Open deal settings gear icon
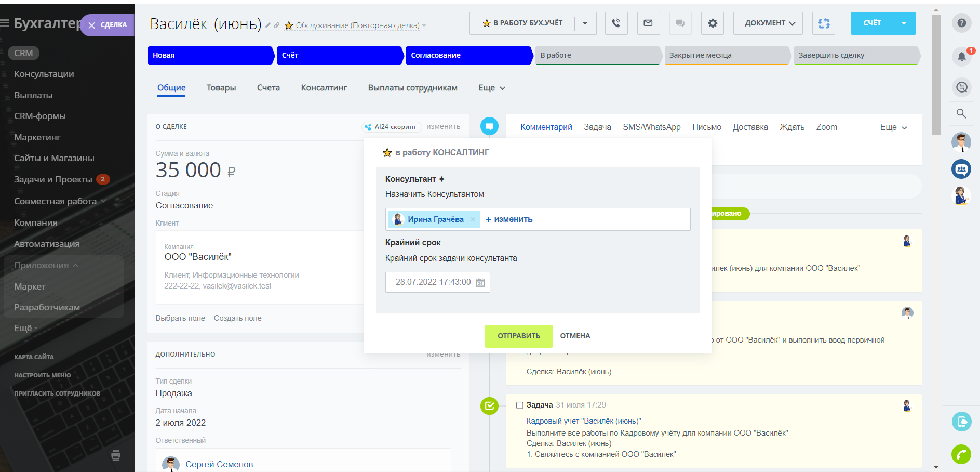Viewport: 980px width, 472px height. pyautogui.click(x=712, y=23)
